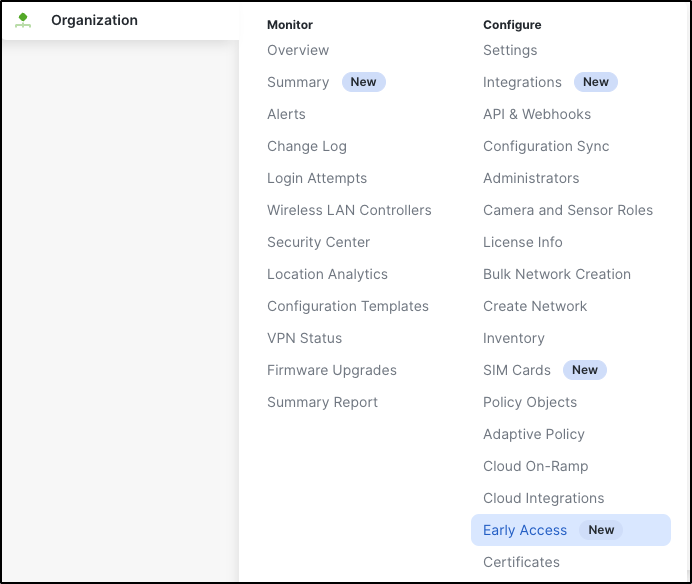
Task: Open API & Webhooks
Action: point(537,114)
